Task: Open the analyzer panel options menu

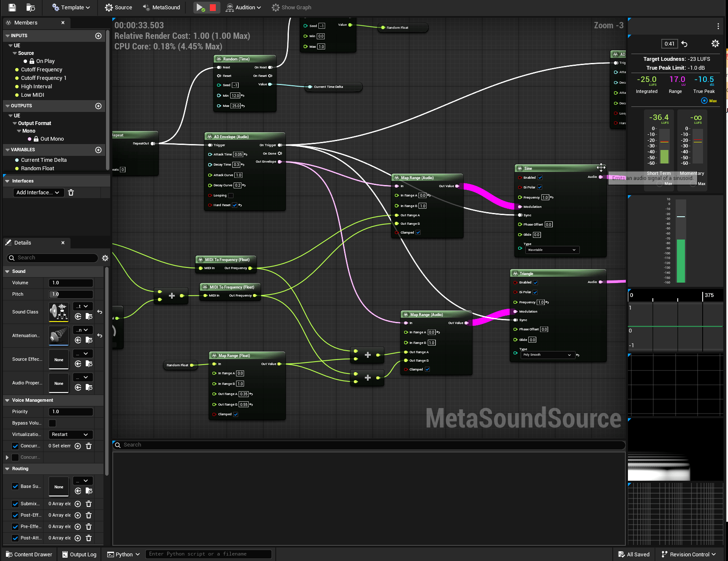Action: pyautogui.click(x=718, y=26)
